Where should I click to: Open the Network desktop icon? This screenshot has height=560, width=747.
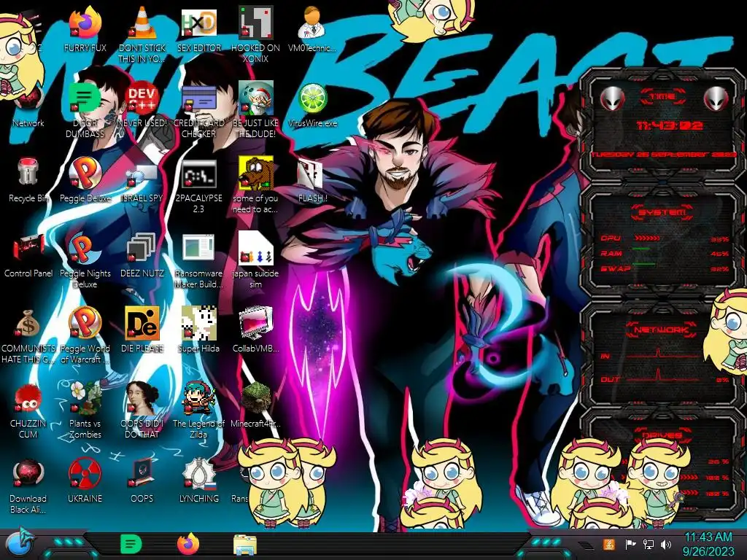click(28, 99)
